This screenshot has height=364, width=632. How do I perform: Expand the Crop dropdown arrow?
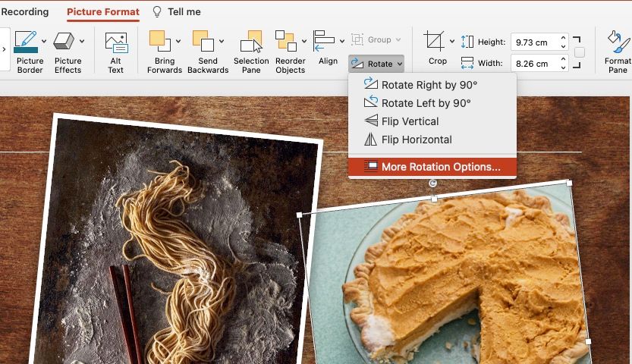click(452, 41)
